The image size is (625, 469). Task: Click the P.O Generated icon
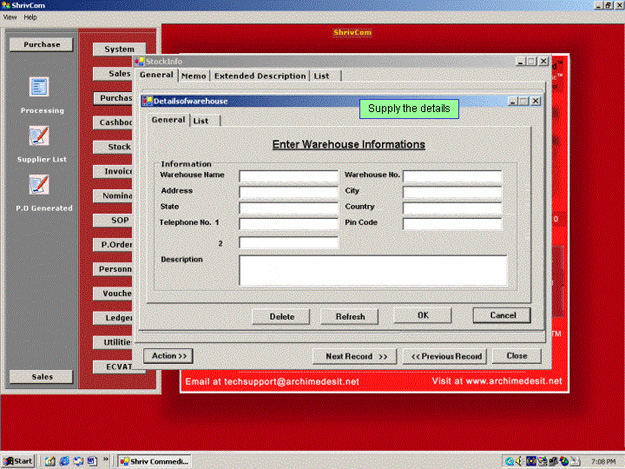pyautogui.click(x=40, y=184)
